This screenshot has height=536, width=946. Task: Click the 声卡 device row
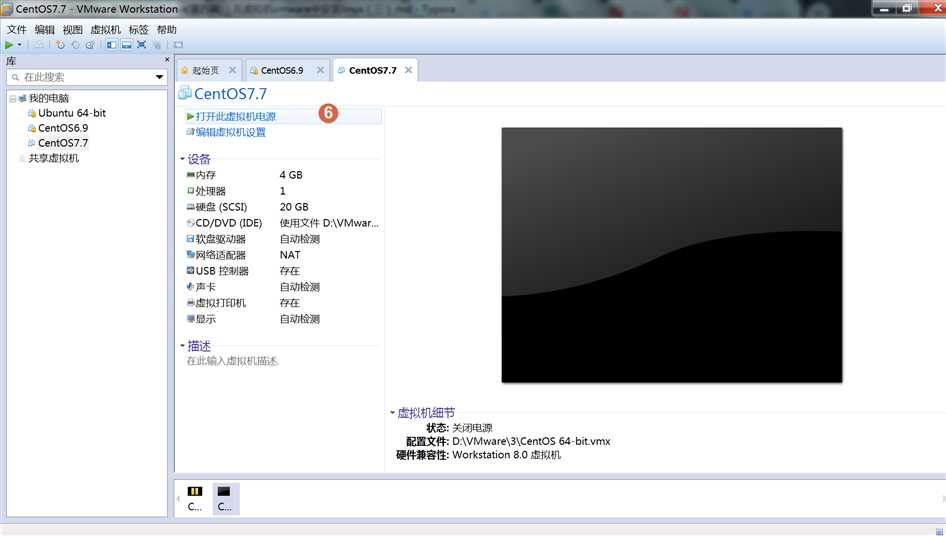(282, 287)
